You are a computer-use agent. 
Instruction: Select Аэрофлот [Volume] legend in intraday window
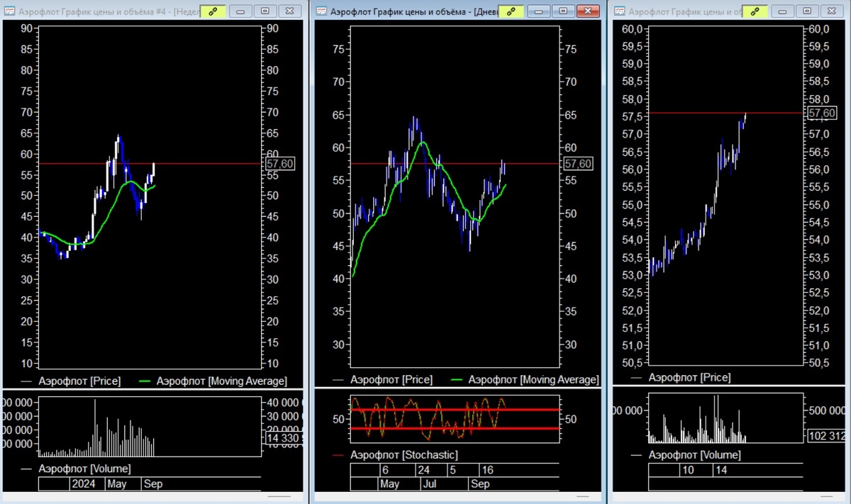tap(694, 454)
